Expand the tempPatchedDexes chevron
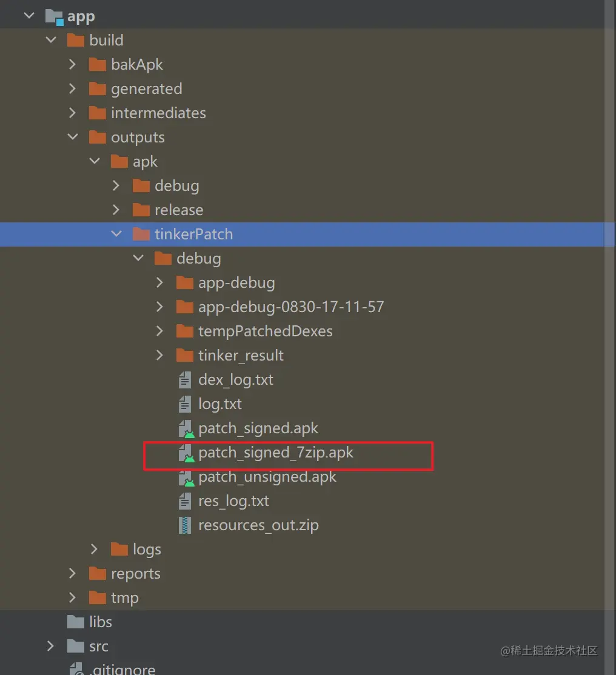Viewport: 616px width, 675px height. (x=160, y=331)
